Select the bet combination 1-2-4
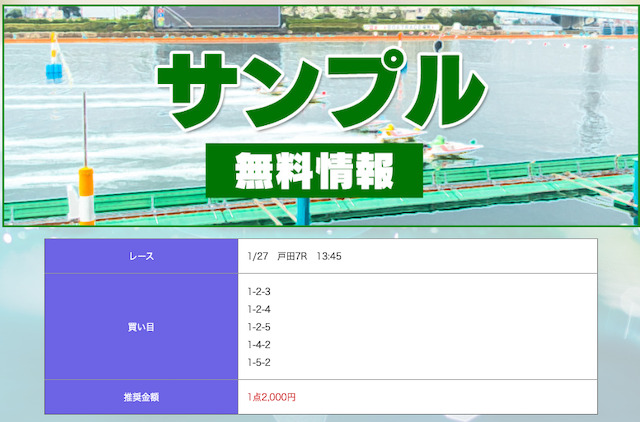Image resolution: width=640 pixels, height=422 pixels. 259,309
